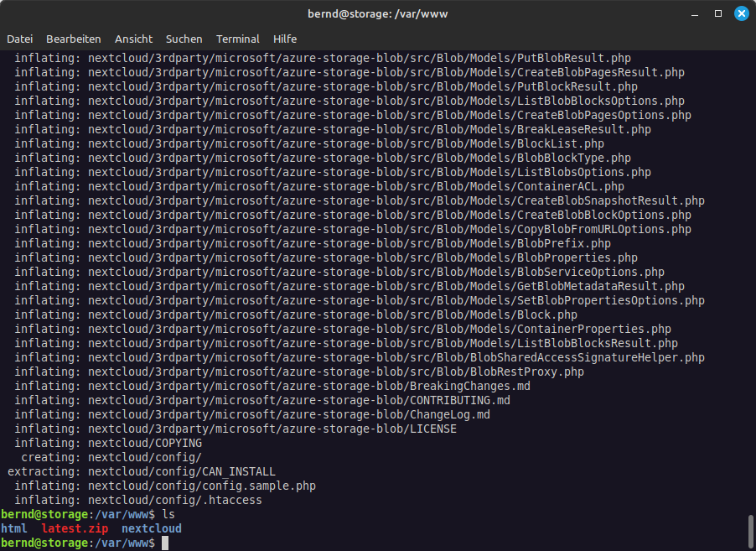Click the line with ListBlobBlocksOptions.php

(350, 101)
